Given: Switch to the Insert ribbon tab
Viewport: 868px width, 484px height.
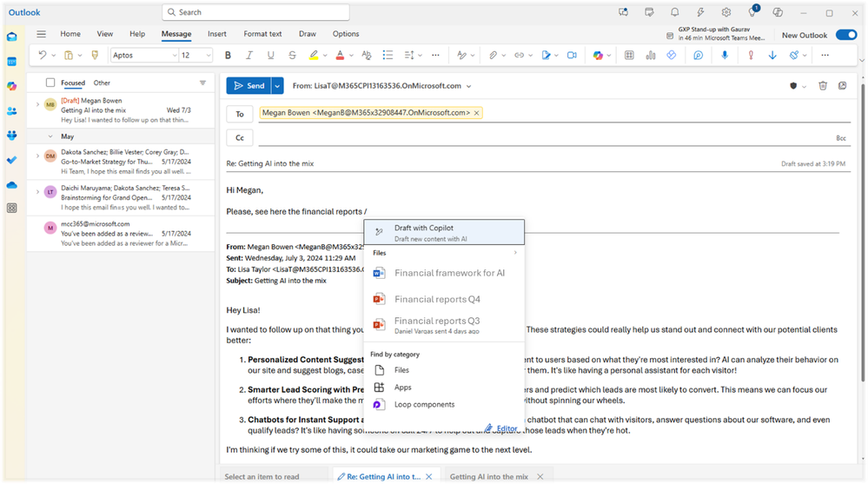Looking at the screenshot, I should pyautogui.click(x=217, y=34).
